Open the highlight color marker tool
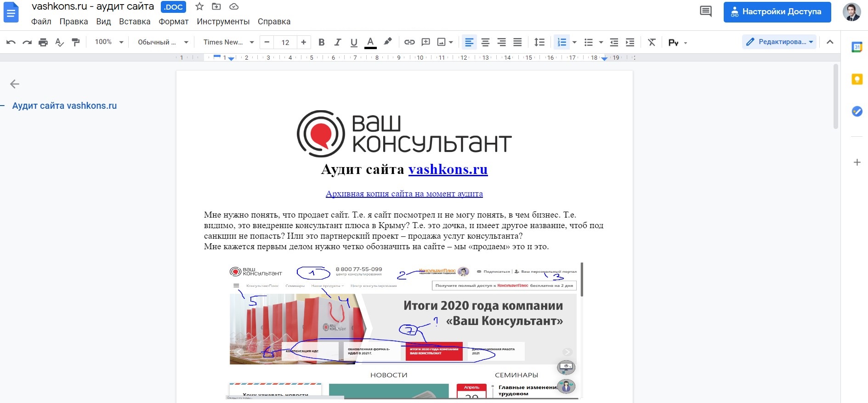Screen dimensions: 868x403 (x=388, y=42)
